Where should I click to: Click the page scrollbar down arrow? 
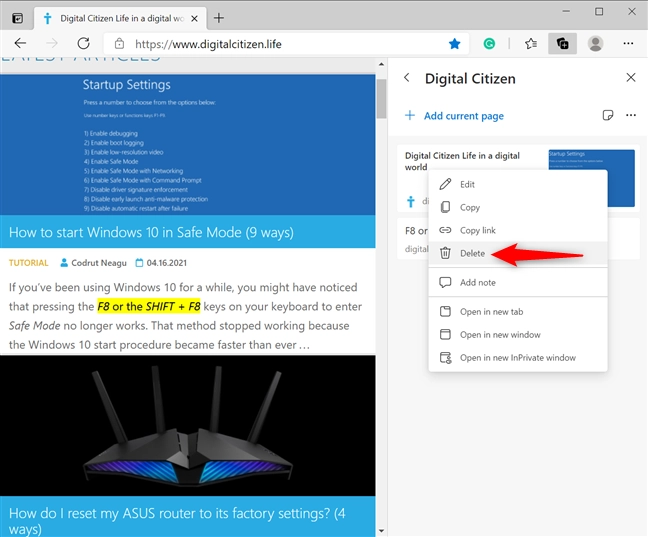click(x=381, y=531)
